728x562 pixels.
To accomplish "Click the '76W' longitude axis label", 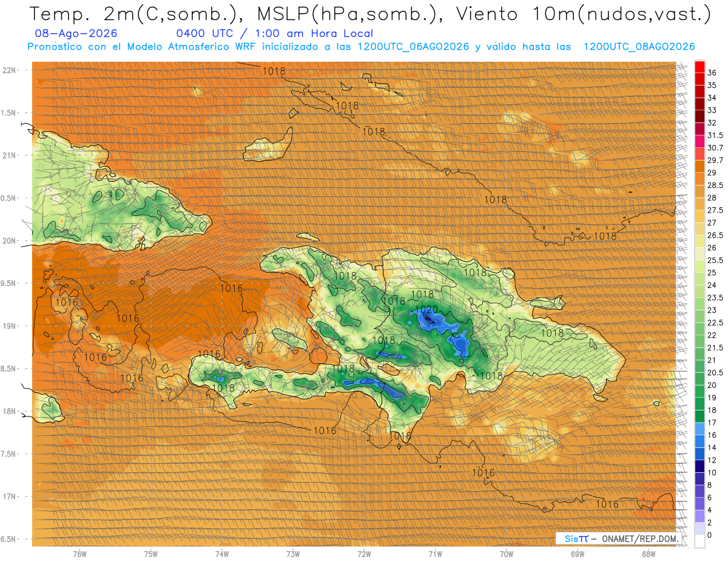I will pos(79,554).
